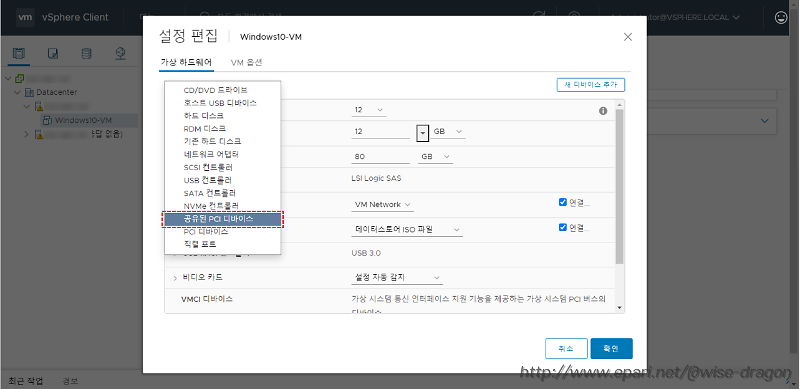Image resolution: width=800 pixels, height=389 pixels.
Task: Select Datacenter in inventory tree
Action: pos(57,92)
